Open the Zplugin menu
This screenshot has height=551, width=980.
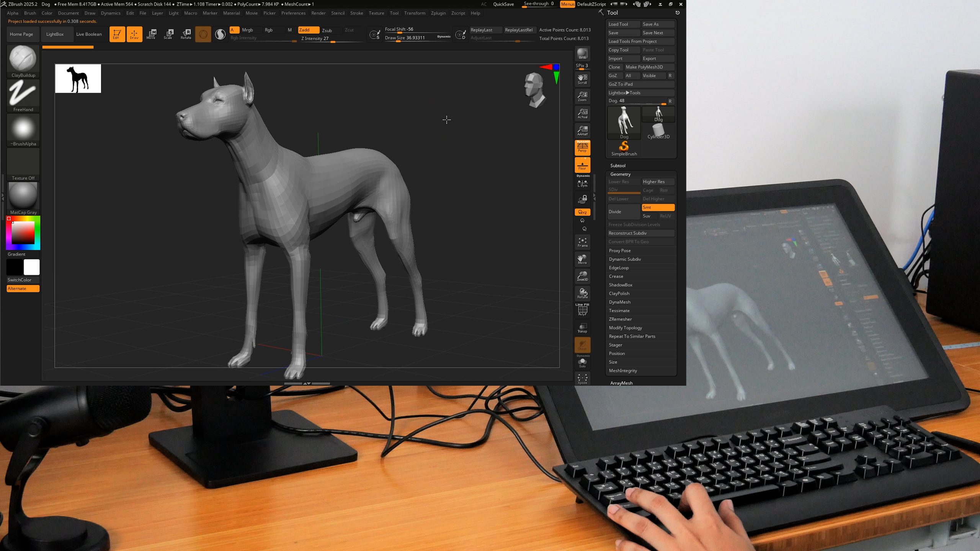click(x=438, y=13)
